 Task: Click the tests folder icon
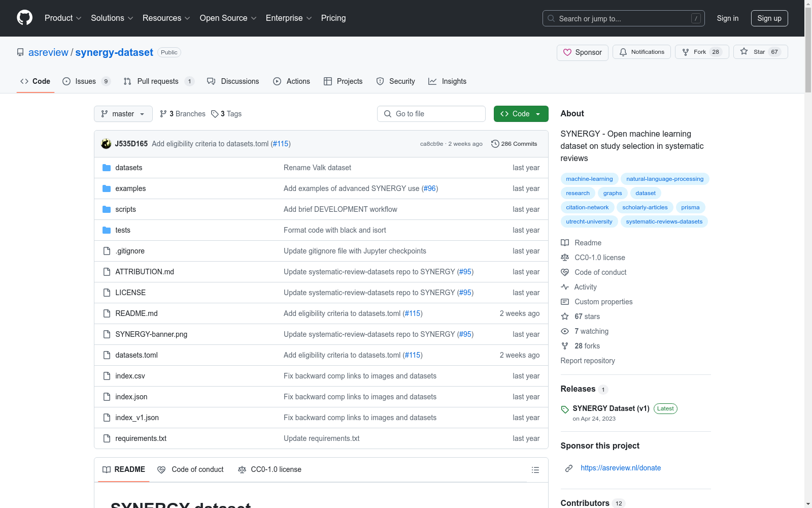107,230
